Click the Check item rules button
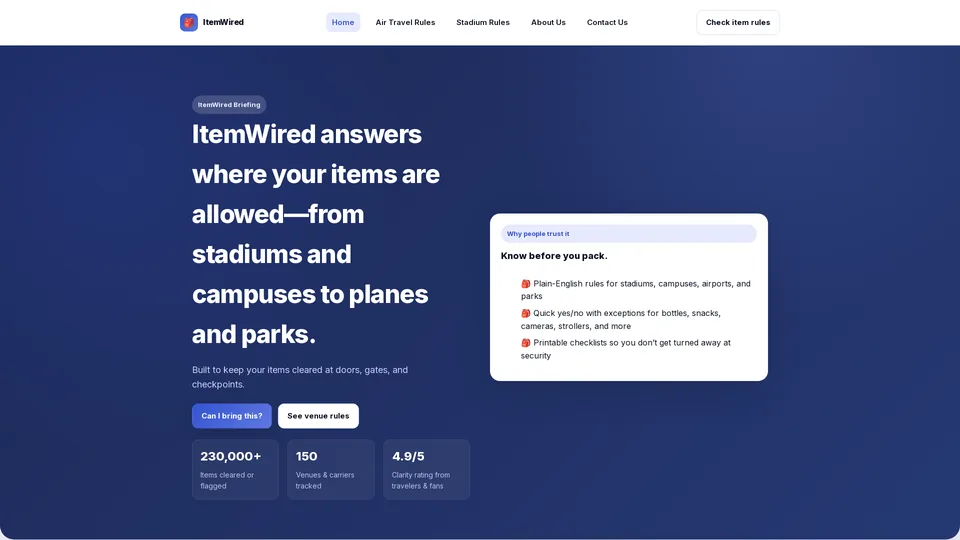The image size is (960, 540). click(738, 22)
